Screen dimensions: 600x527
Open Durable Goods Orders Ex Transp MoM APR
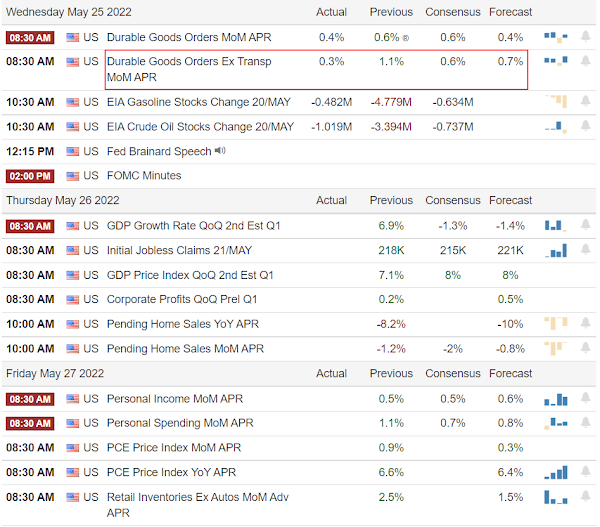point(189,69)
